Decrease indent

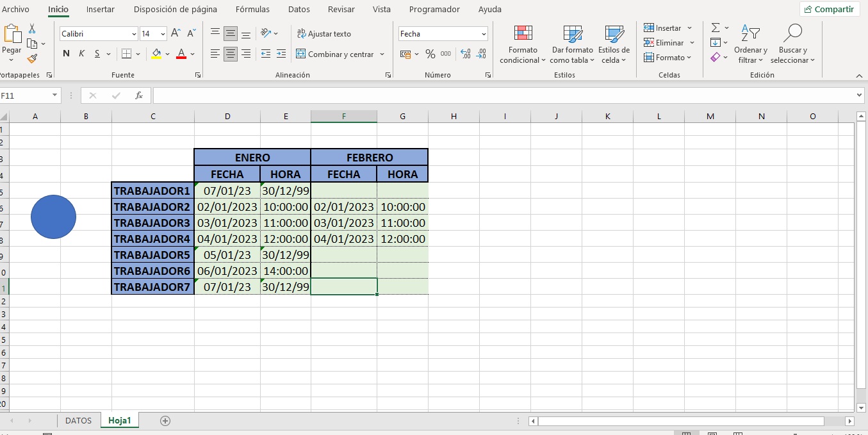[266, 54]
